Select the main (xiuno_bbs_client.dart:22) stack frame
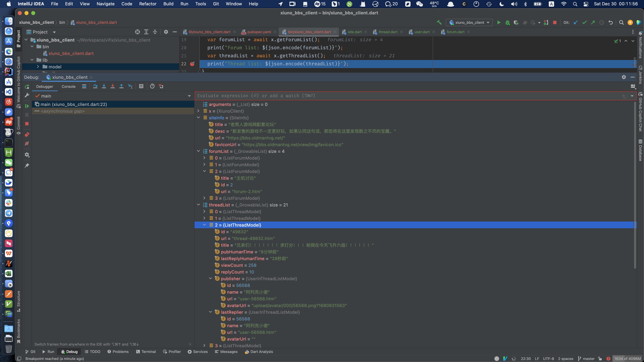The height and width of the screenshot is (362, 644). pyautogui.click(x=113, y=104)
